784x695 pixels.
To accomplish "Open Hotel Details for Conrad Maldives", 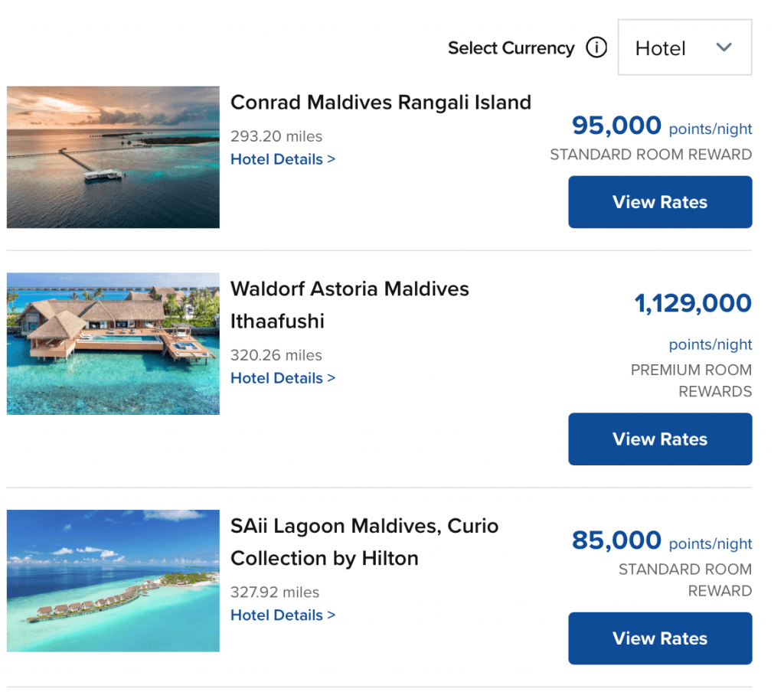I will tap(283, 158).
